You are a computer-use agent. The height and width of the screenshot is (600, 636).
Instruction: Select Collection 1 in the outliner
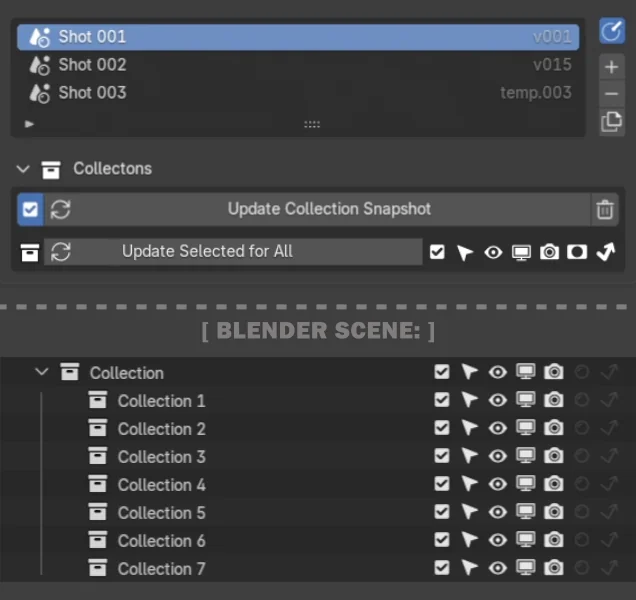click(161, 401)
